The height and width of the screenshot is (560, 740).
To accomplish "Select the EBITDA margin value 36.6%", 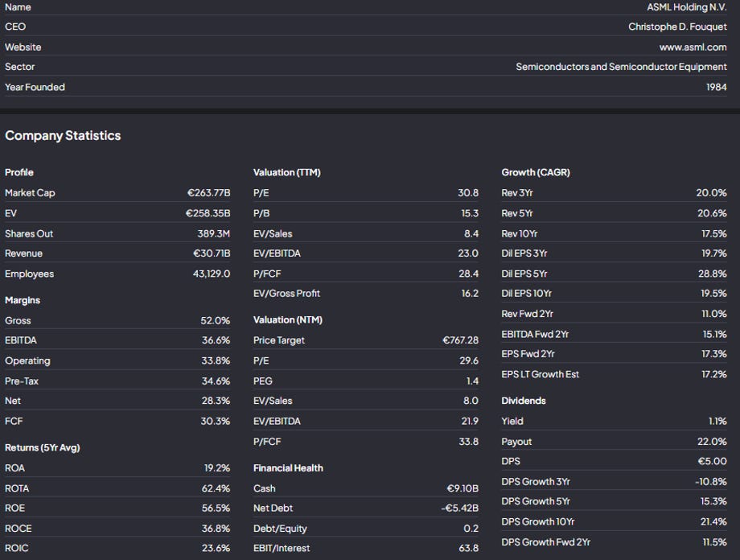I will [x=216, y=340].
